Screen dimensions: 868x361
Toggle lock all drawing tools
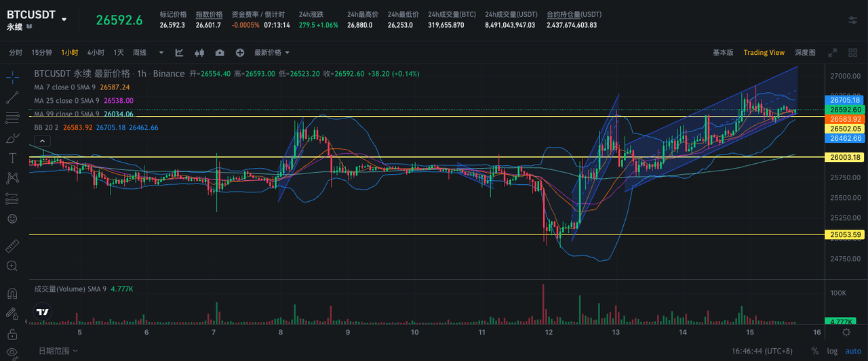click(x=12, y=334)
